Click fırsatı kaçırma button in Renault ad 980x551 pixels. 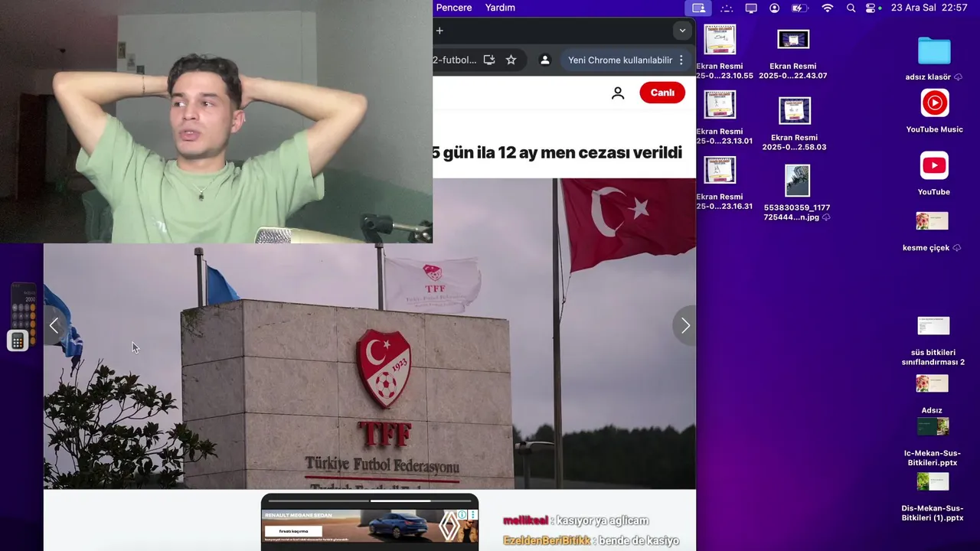pyautogui.click(x=293, y=531)
